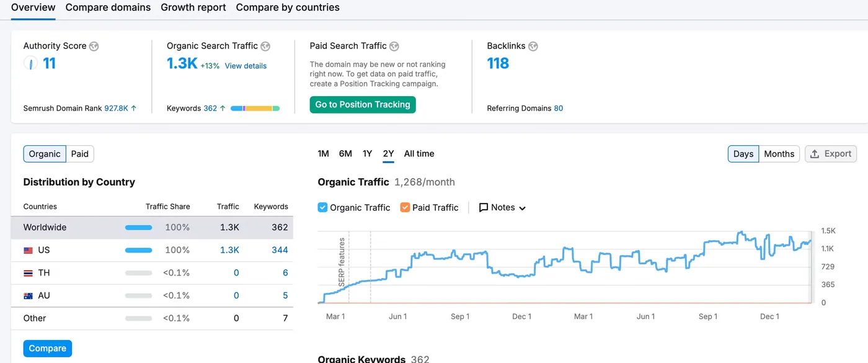Select the 1M time range
The image size is (868, 363).
[x=323, y=154]
